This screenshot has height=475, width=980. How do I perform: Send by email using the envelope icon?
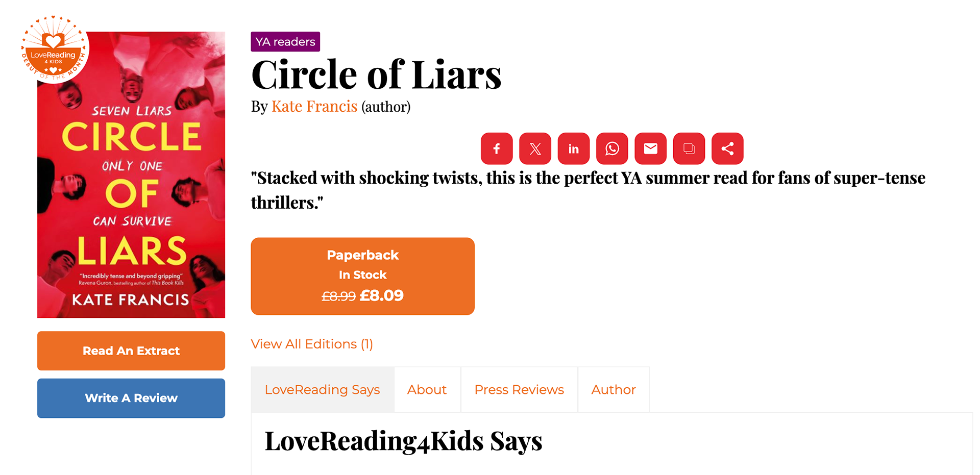(650, 148)
